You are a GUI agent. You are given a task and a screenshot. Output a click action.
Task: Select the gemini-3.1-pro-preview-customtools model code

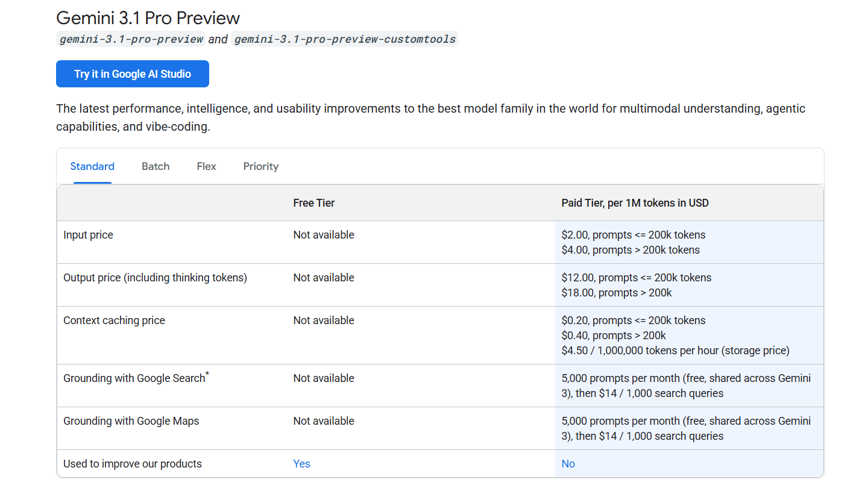coord(345,39)
